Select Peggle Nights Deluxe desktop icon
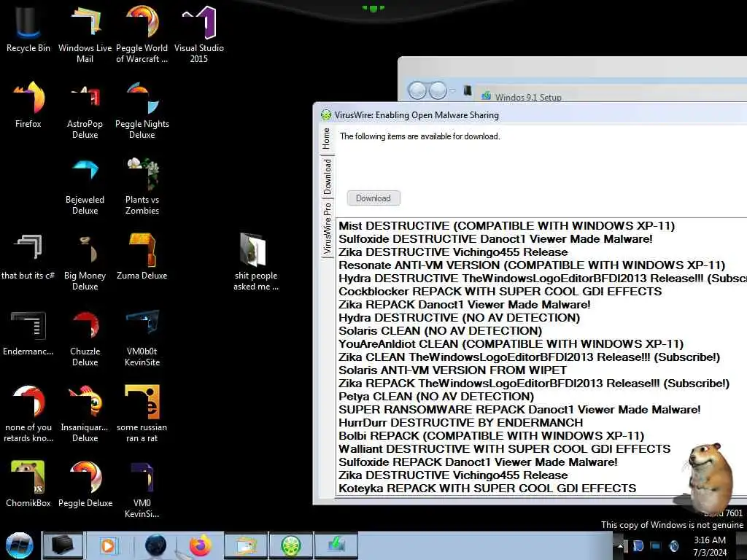This screenshot has height=560, width=747. [142, 111]
